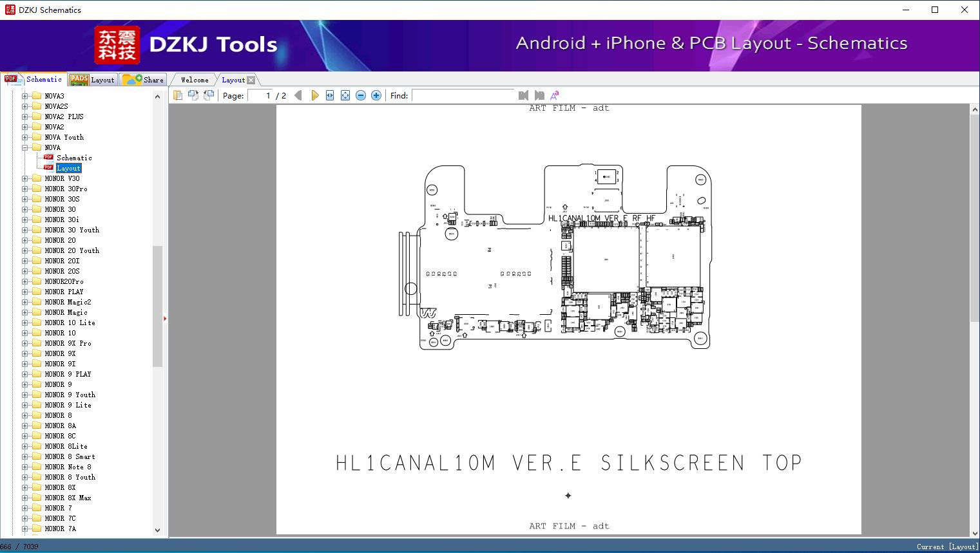Go to the next page

(x=314, y=95)
